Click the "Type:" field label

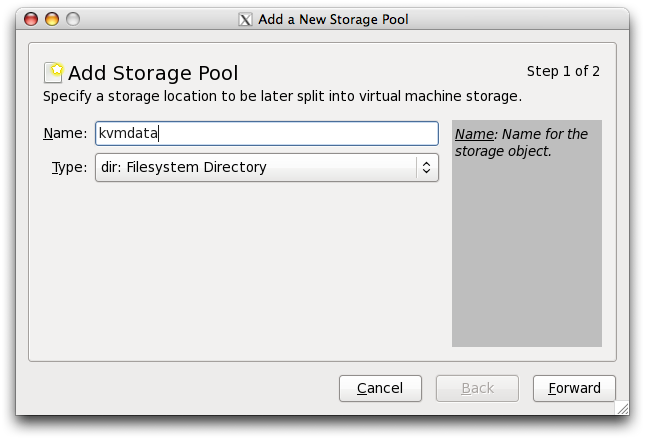click(x=69, y=167)
